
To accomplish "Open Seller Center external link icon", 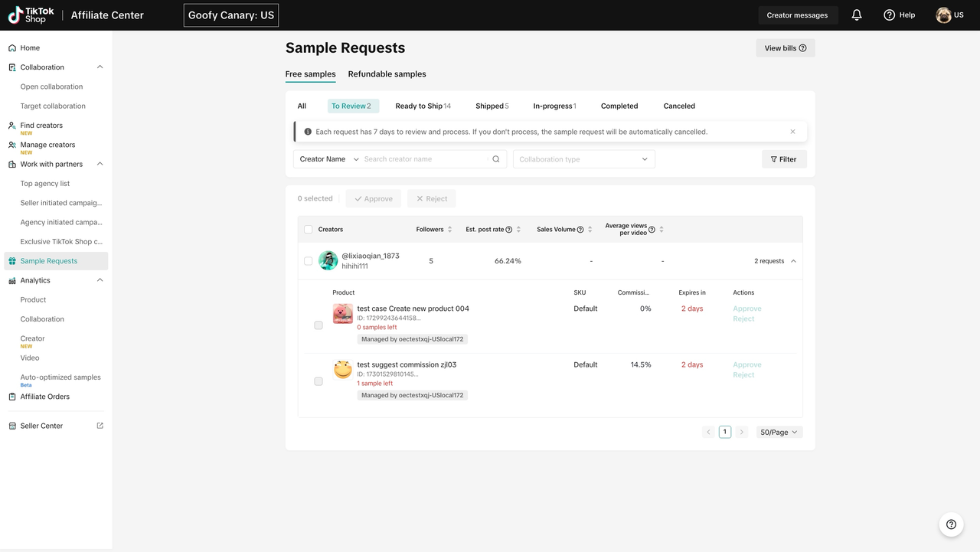I will tap(100, 426).
